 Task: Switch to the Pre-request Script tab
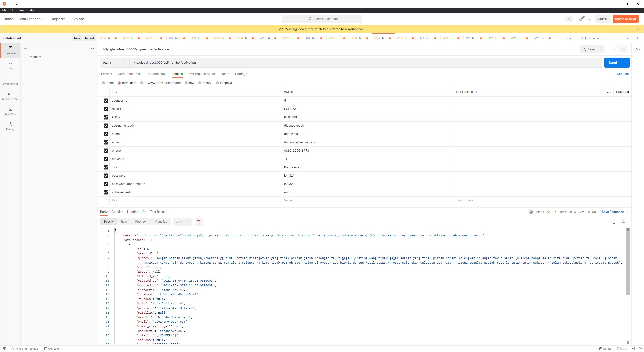(202, 74)
